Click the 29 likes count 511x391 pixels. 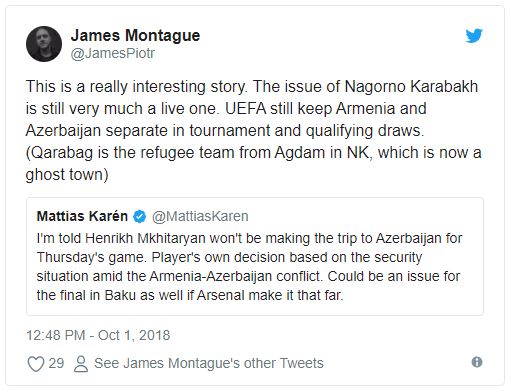coord(56,363)
